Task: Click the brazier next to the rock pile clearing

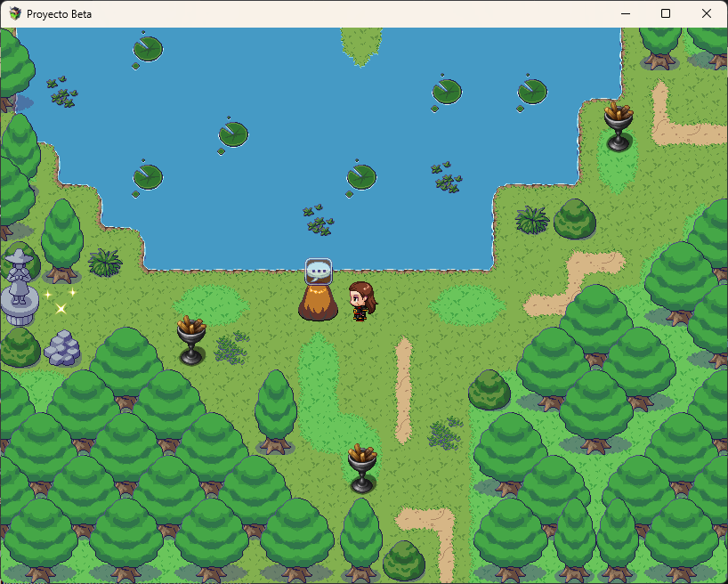Action: click(191, 340)
